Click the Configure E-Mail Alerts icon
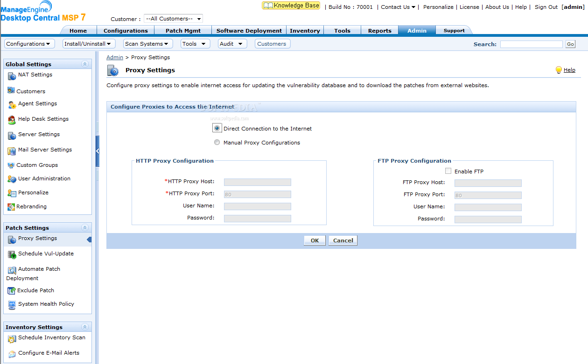Image resolution: width=588 pixels, height=364 pixels. click(12, 354)
